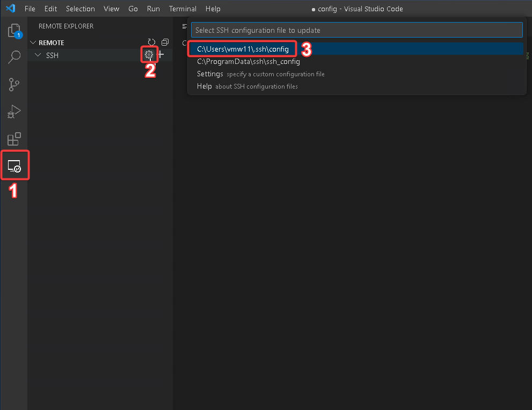Open the Explorer view in activity bar
The width and height of the screenshot is (532, 410).
[14, 31]
